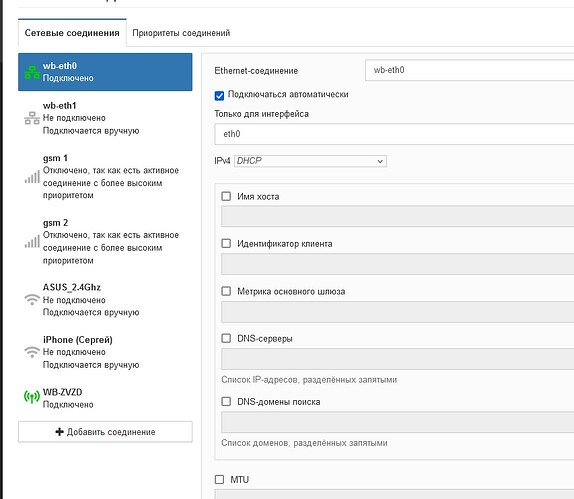This screenshot has width=574, height=499.
Task: Enable the DNS-серверы checkbox
Action: click(226, 338)
